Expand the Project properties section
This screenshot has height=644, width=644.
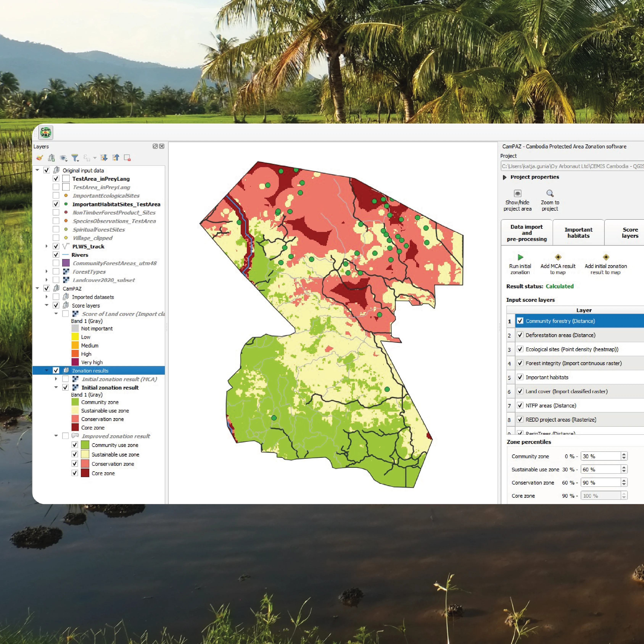pos(504,177)
